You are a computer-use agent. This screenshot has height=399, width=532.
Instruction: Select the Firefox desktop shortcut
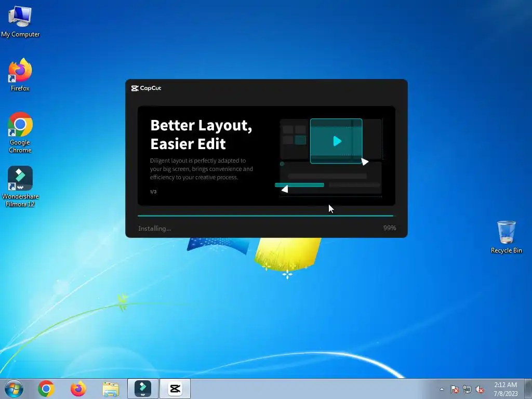point(20,75)
